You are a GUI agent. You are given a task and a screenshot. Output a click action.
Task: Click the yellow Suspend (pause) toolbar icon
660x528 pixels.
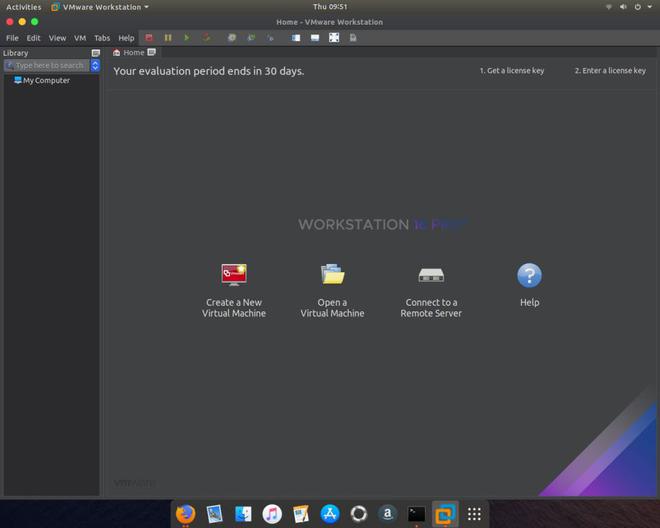pos(168,38)
